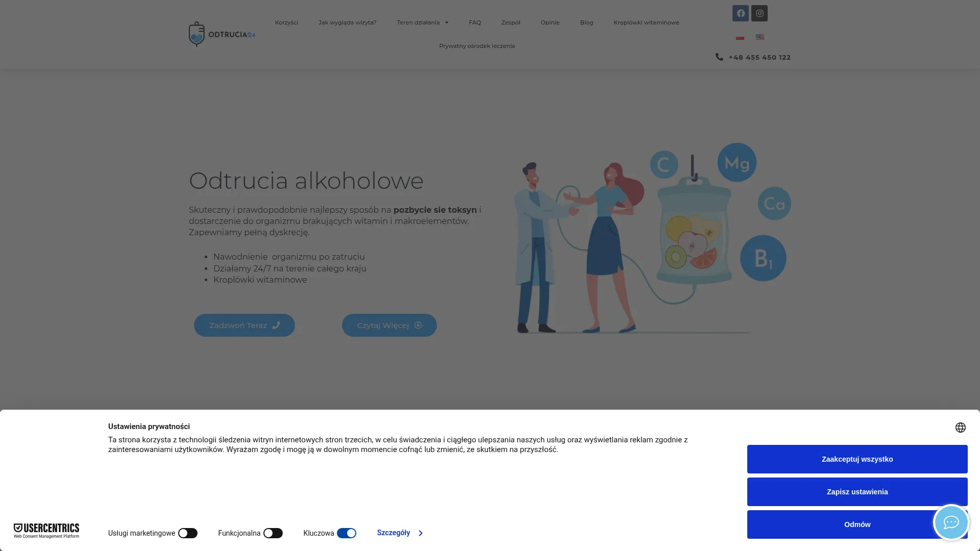
Task: Enable the Funkcjonalna toggle
Action: pos(273,533)
